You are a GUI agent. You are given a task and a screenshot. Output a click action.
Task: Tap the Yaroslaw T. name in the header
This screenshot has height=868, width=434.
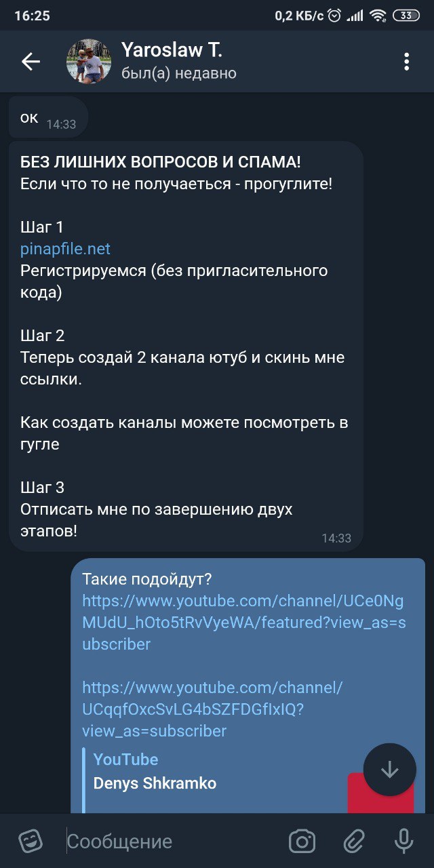click(x=172, y=50)
